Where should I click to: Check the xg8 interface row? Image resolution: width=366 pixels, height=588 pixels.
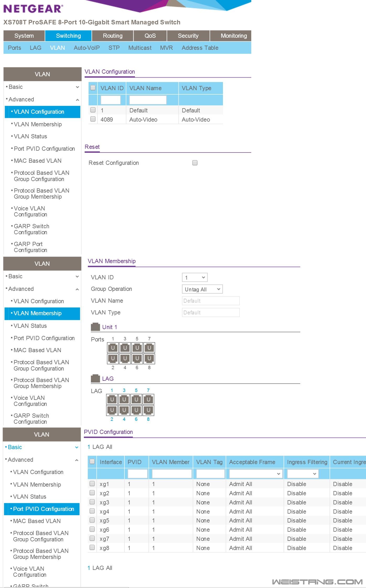(92, 547)
